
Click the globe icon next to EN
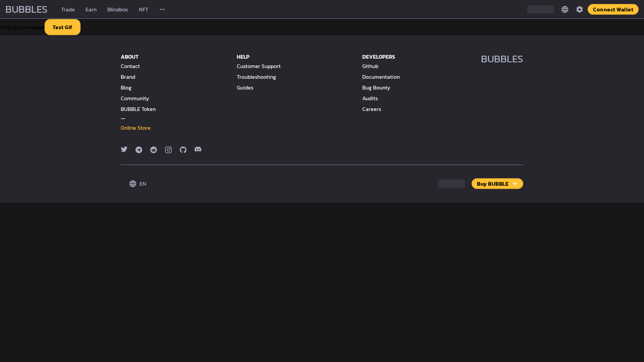click(133, 184)
